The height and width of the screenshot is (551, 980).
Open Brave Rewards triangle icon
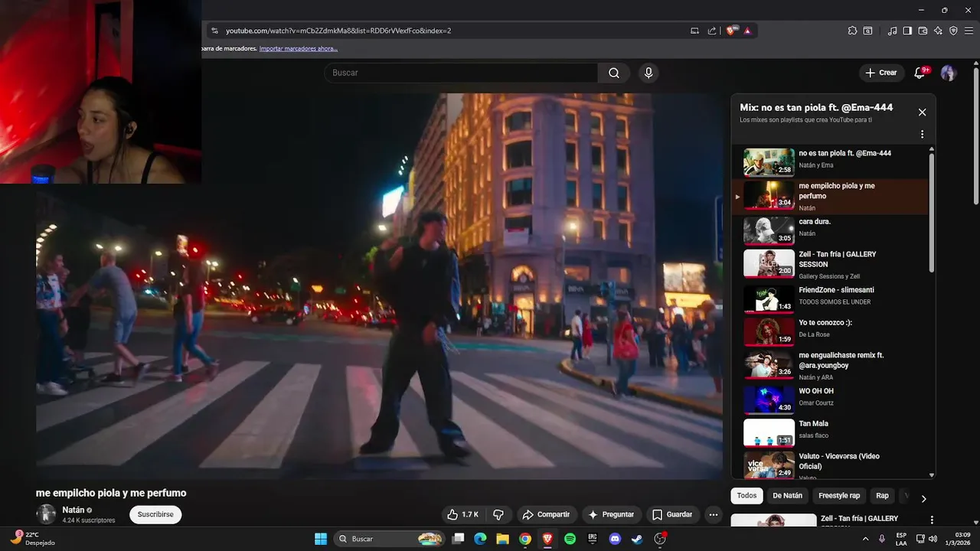click(x=747, y=31)
